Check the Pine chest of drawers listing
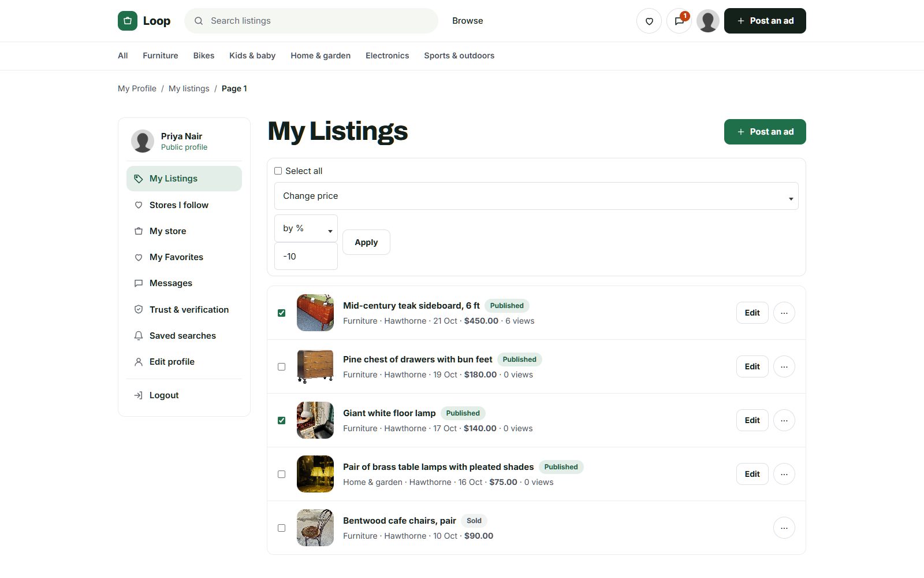Image resolution: width=924 pixels, height=578 pixels. pyautogui.click(x=282, y=366)
